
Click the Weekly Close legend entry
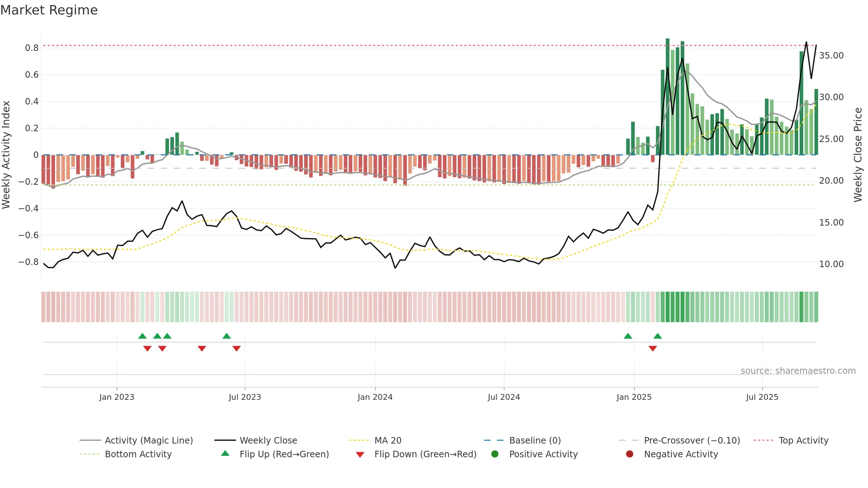point(256,440)
